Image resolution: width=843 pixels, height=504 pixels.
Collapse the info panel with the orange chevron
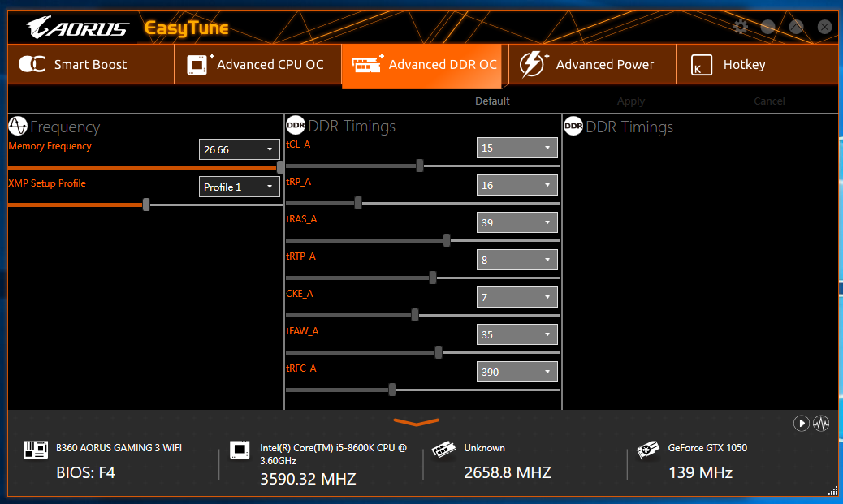click(416, 422)
